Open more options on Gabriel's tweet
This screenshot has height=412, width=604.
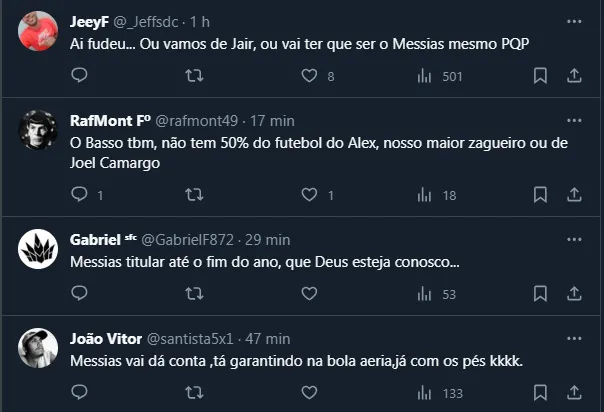[574, 240]
